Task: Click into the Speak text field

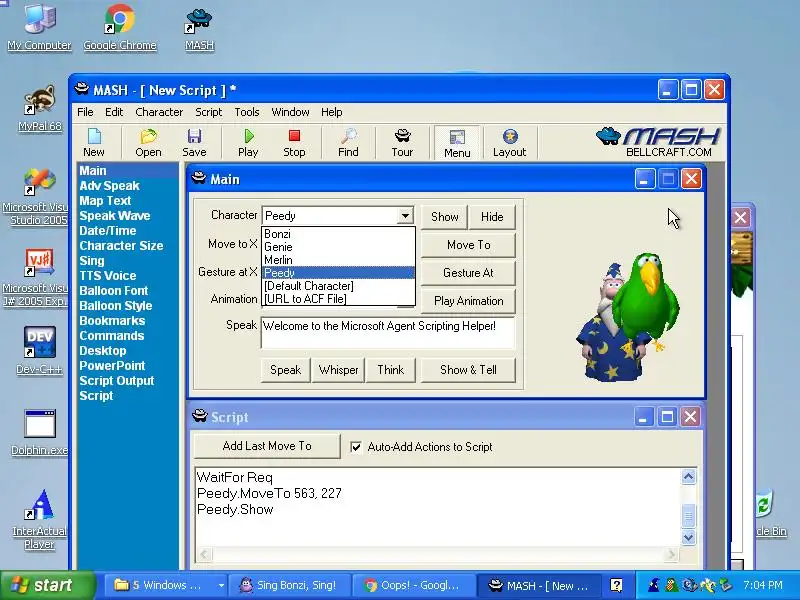Action: (388, 333)
